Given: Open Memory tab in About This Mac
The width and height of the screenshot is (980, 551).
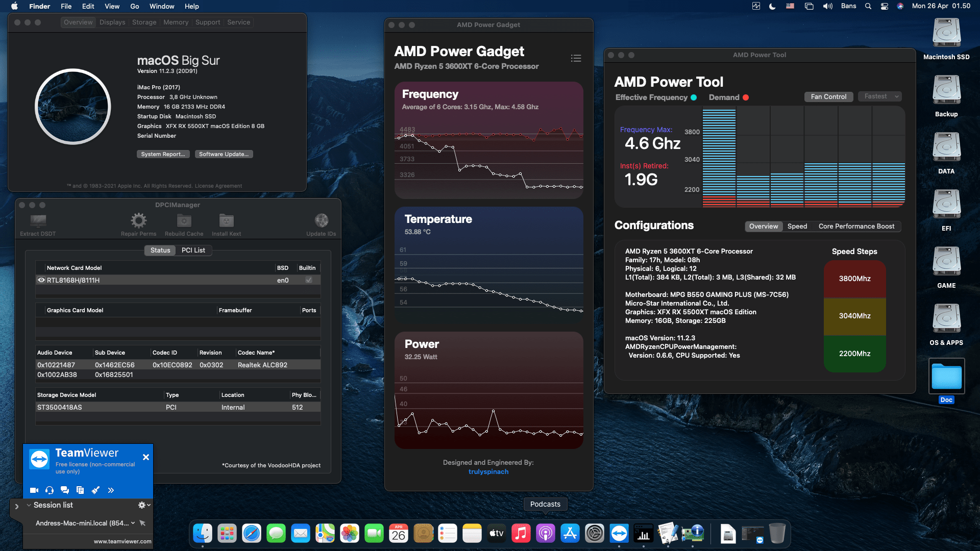Looking at the screenshot, I should 176,22.
